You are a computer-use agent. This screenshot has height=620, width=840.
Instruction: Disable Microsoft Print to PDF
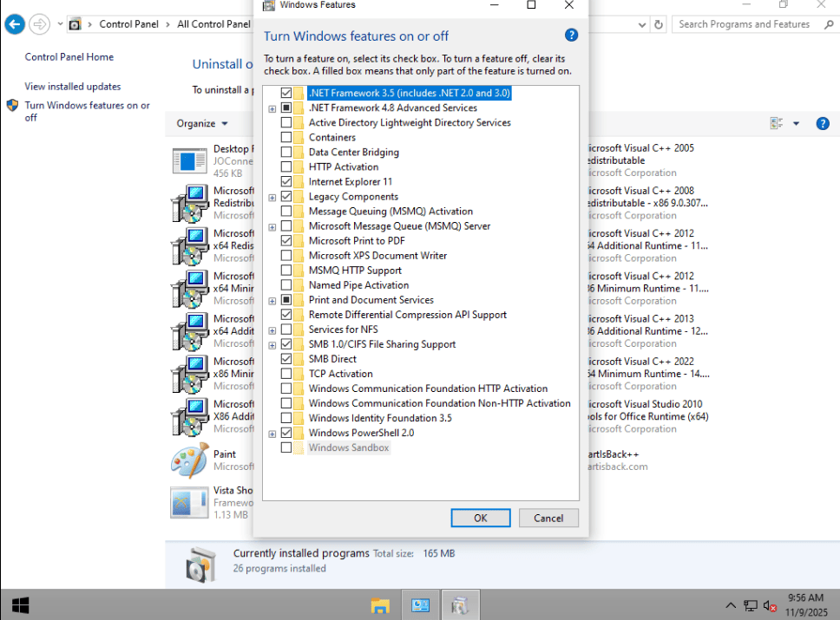286,241
